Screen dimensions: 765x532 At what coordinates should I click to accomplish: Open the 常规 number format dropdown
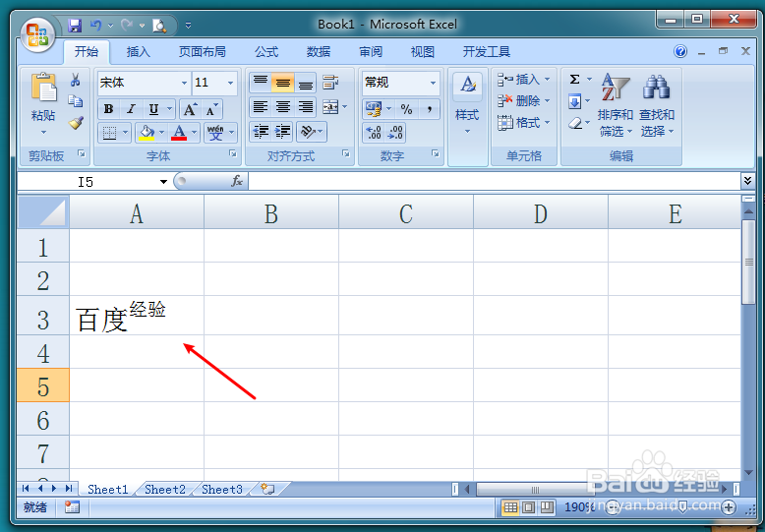click(x=433, y=83)
